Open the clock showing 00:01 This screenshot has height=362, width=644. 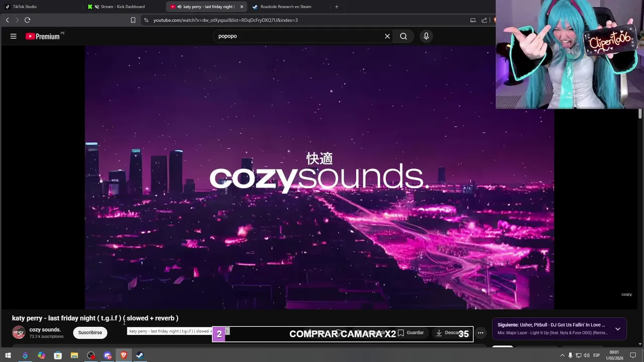614,355
